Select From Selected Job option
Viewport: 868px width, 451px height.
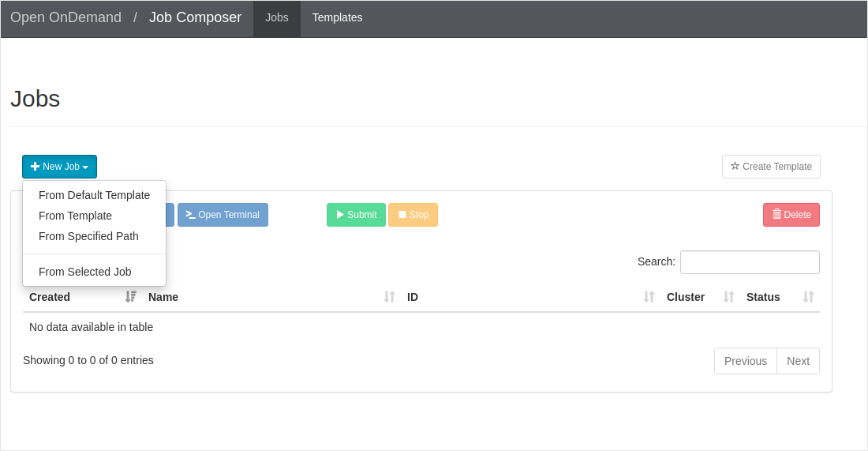click(x=94, y=272)
